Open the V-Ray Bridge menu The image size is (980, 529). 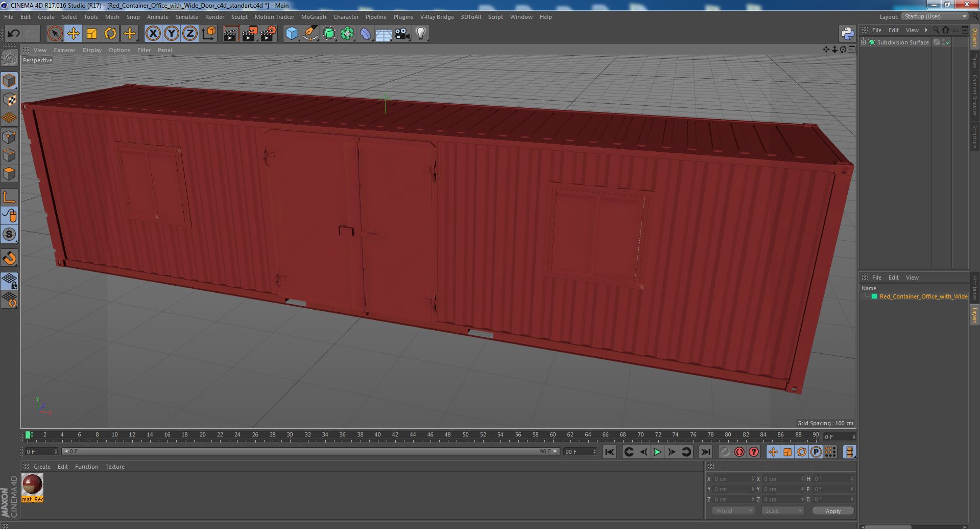tap(437, 17)
